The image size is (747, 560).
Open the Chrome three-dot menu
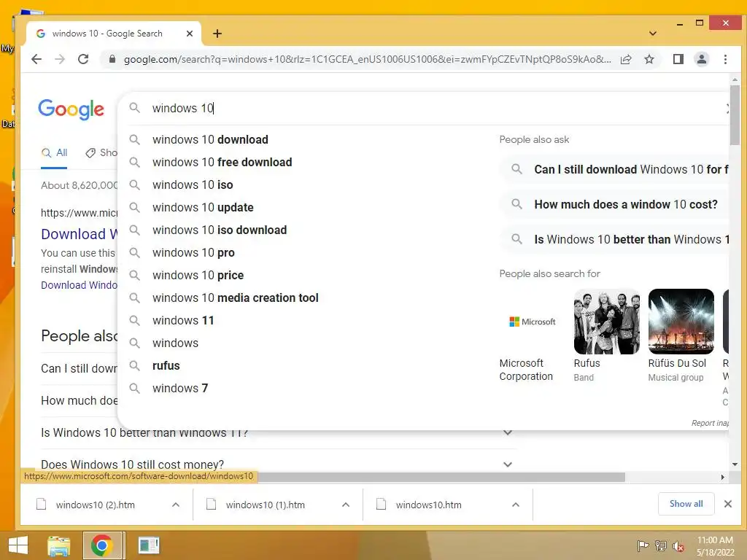pyautogui.click(x=725, y=59)
